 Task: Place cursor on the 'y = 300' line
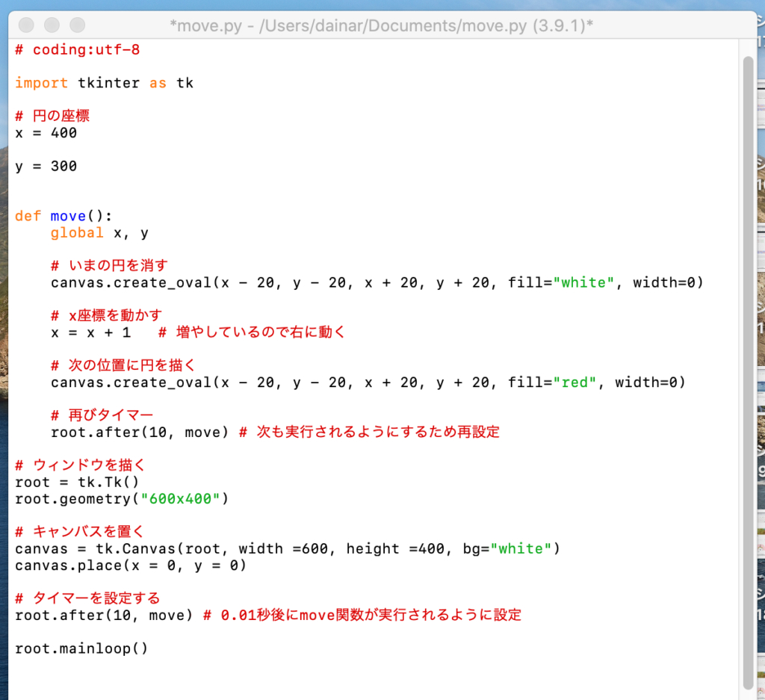(x=46, y=166)
